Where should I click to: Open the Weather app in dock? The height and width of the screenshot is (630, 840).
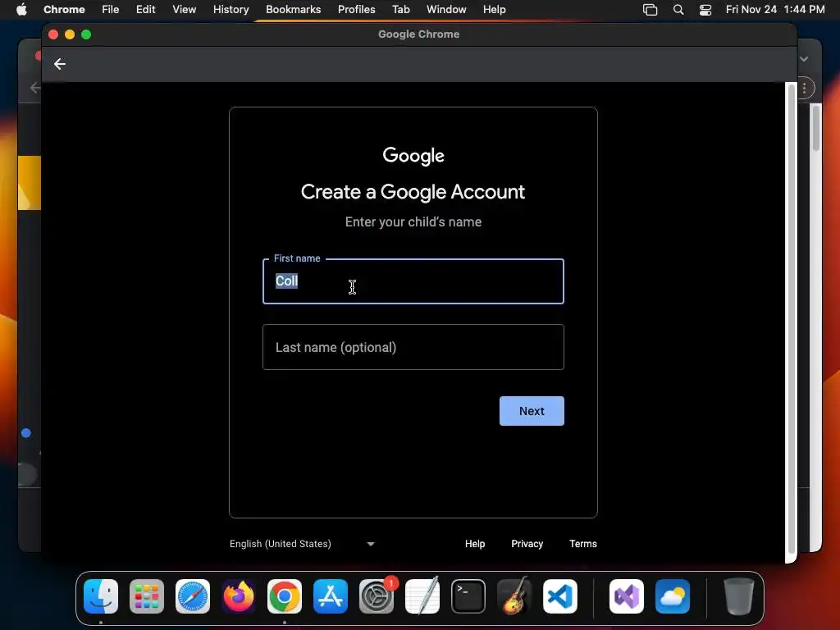[673, 596]
